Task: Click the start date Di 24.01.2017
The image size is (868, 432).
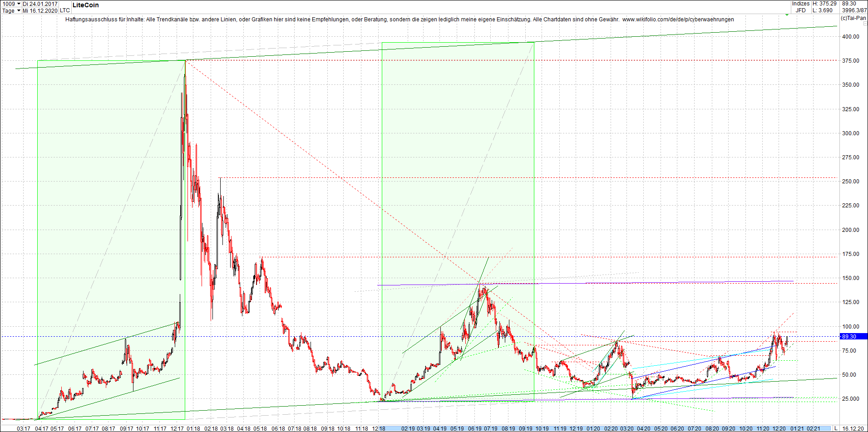Action: [x=40, y=4]
